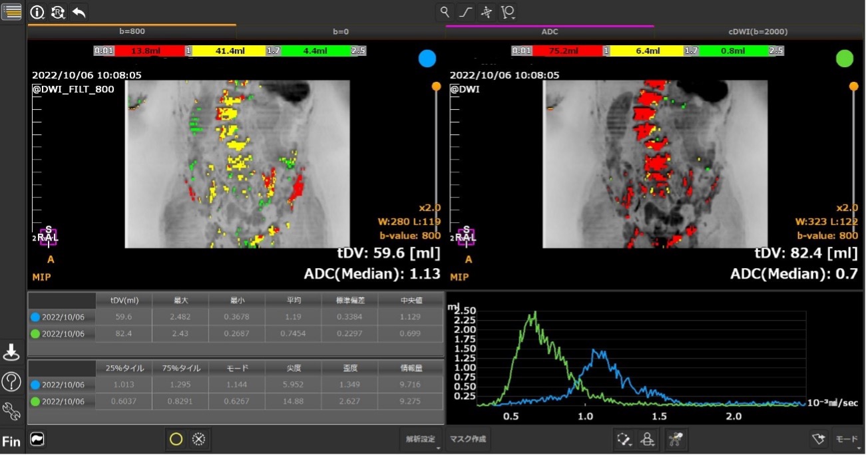Click the マスク作成 button
Screen dimensions: 868x457
(x=468, y=439)
